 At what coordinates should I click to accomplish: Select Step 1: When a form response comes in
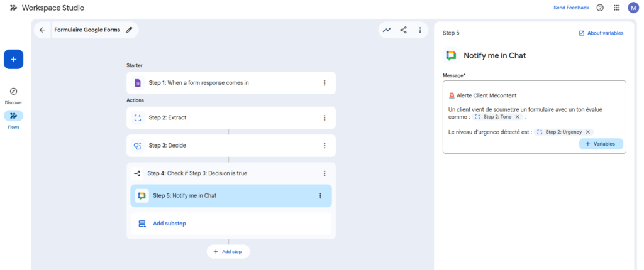point(231,83)
